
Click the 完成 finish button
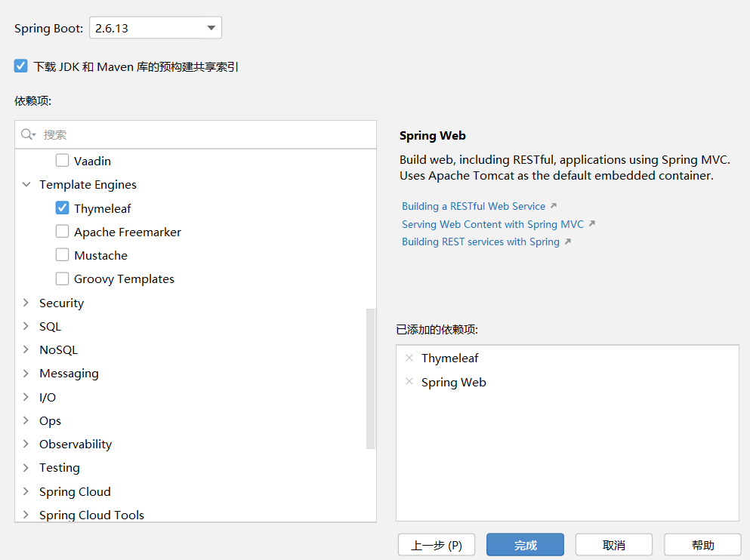point(525,545)
